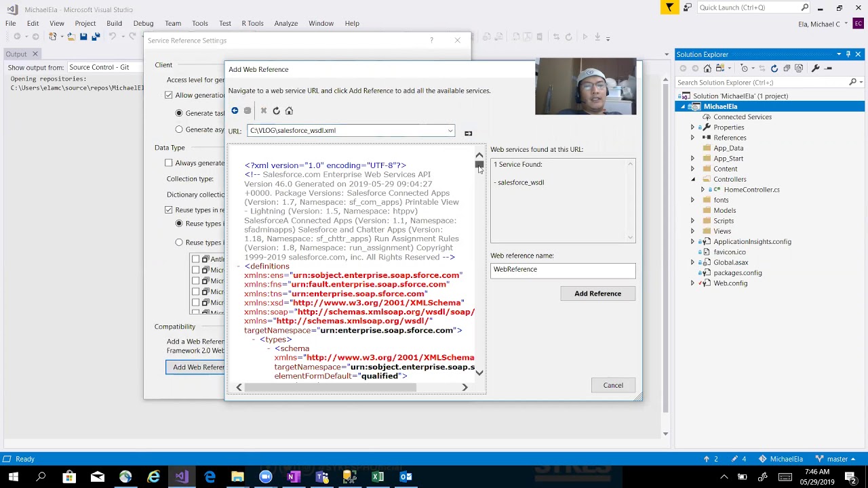
Task: Click the stop loading X icon
Action: (x=264, y=110)
